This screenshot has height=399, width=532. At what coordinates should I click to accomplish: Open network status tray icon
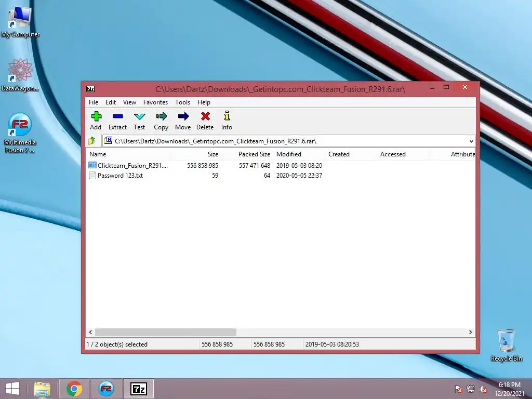pyautogui.click(x=471, y=389)
